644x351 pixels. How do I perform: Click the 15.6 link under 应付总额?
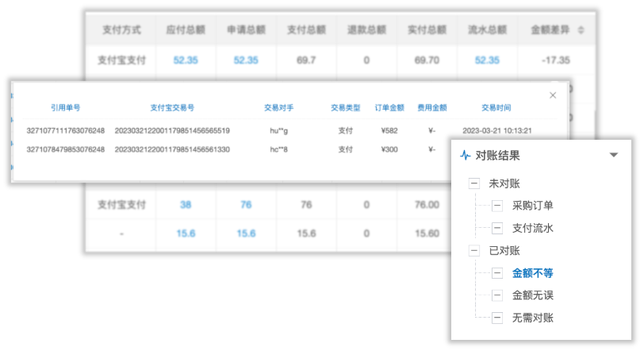[x=185, y=233]
